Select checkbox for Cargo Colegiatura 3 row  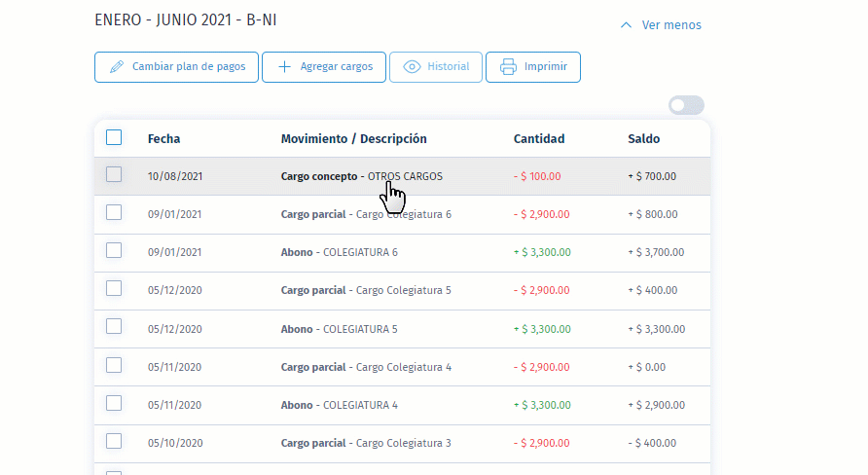(x=114, y=441)
